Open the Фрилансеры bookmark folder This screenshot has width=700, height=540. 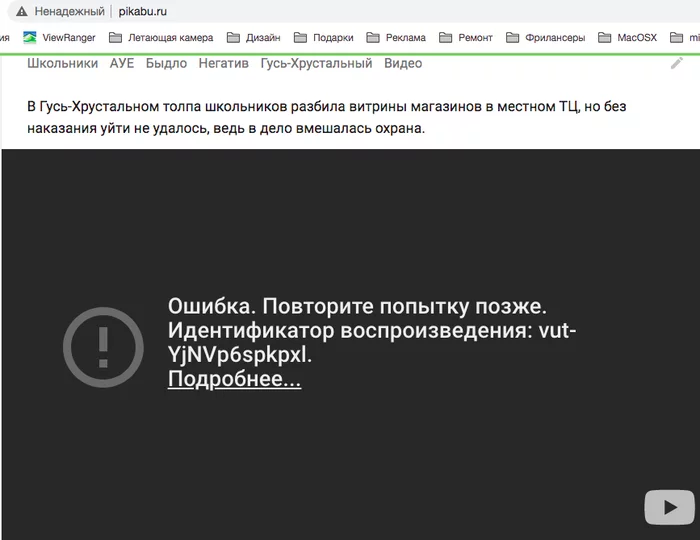(546, 37)
